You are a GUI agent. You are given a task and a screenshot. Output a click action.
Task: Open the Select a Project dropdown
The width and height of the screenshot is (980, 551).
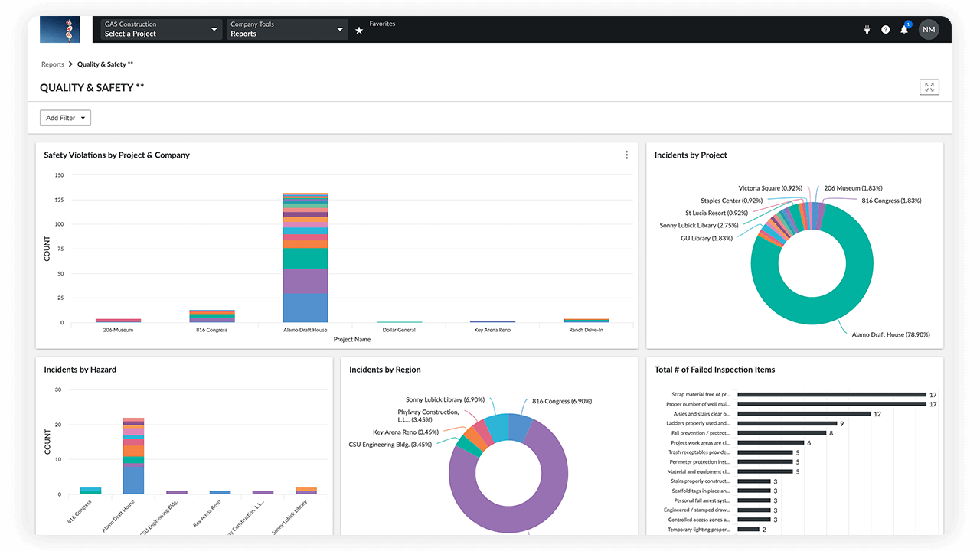click(x=162, y=29)
